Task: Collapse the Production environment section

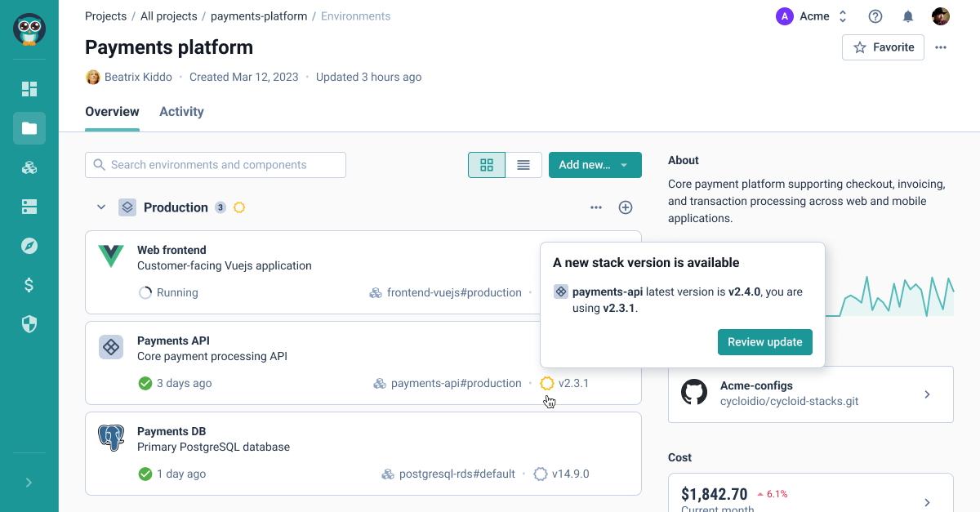Action: [x=101, y=207]
